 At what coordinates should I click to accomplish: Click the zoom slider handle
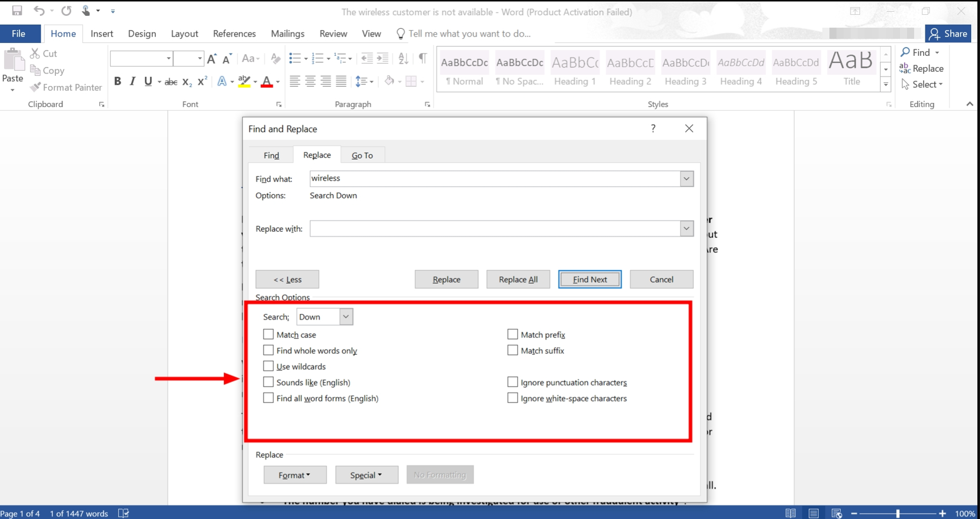[x=898, y=514]
